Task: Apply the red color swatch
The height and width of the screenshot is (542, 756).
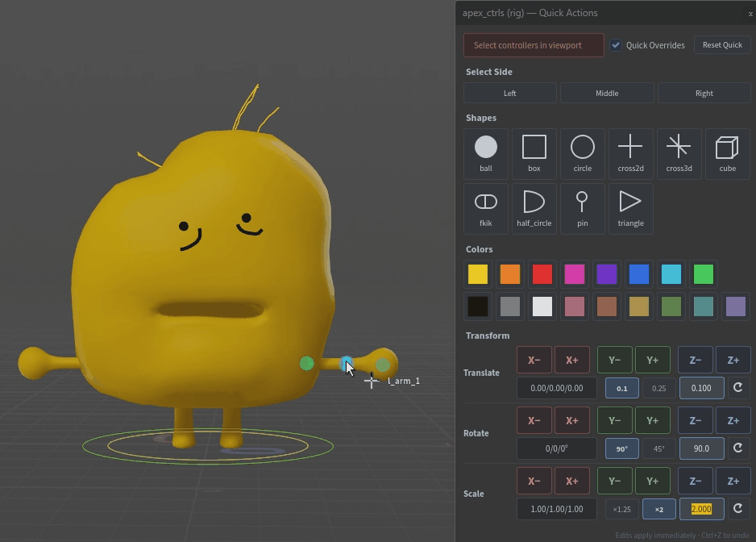Action: pyautogui.click(x=542, y=274)
